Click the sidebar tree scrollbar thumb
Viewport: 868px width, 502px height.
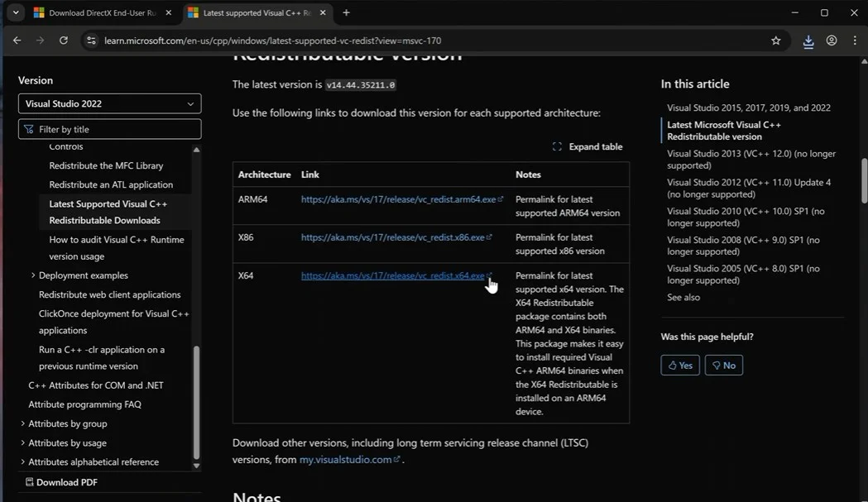point(196,403)
